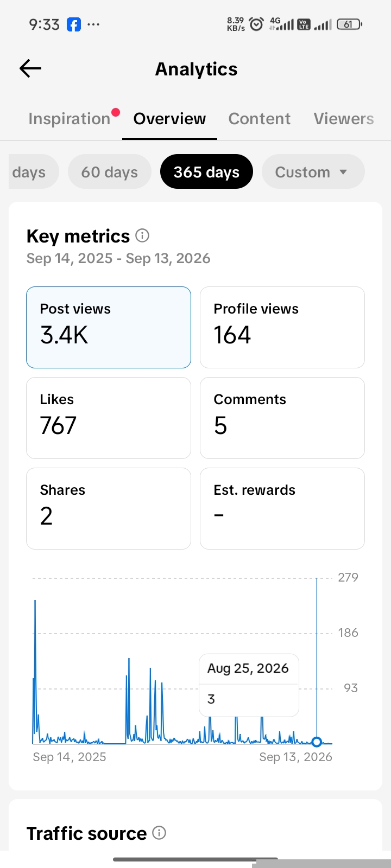This screenshot has width=391, height=868.
Task: Tap status bar three-dots overflow icon
Action: [x=93, y=24]
